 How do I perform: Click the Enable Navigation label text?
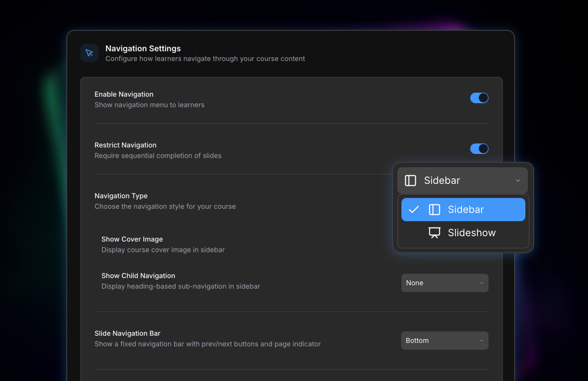124,94
